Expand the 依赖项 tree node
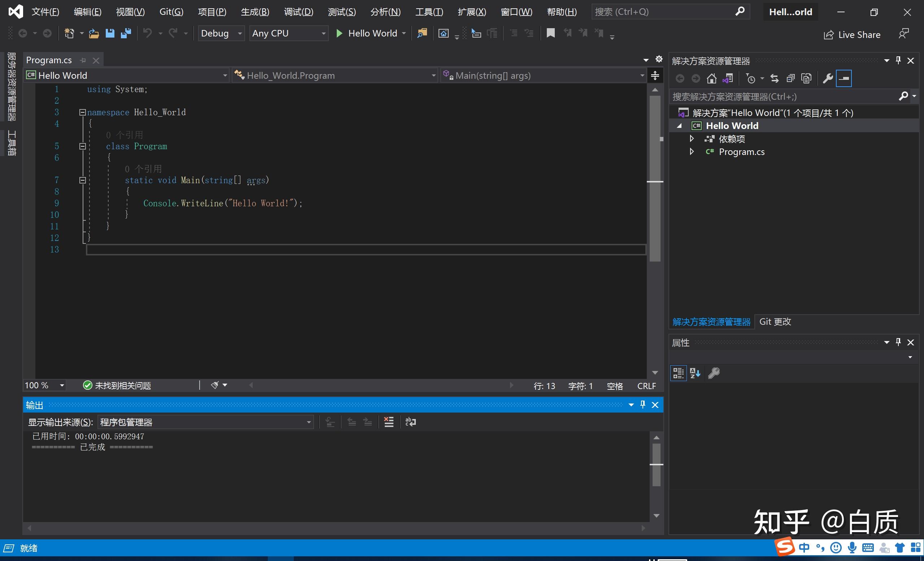The height and width of the screenshot is (561, 924). coord(692,139)
